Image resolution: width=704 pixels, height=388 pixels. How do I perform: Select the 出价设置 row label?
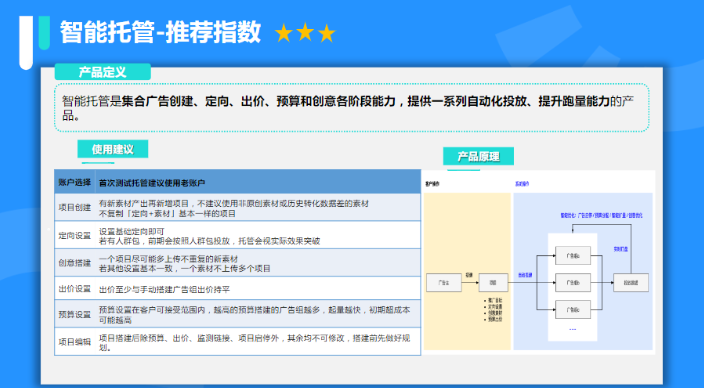(75, 289)
